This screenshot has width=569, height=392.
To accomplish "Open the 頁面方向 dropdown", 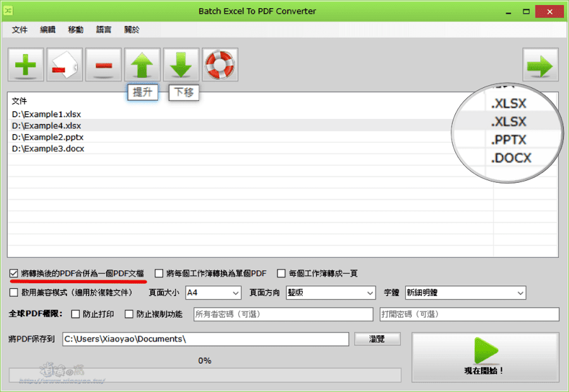I will tap(331, 293).
